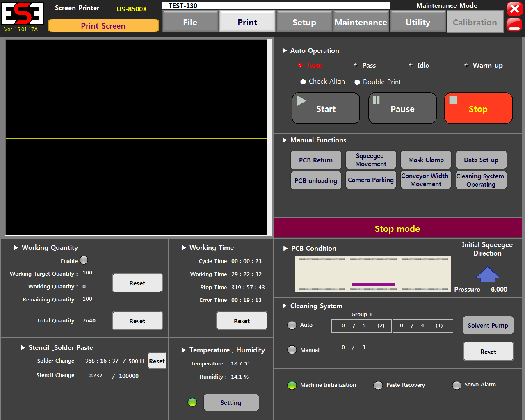Expand the Manual Functions section arrow
The height and width of the screenshot is (420, 525).
(x=285, y=140)
